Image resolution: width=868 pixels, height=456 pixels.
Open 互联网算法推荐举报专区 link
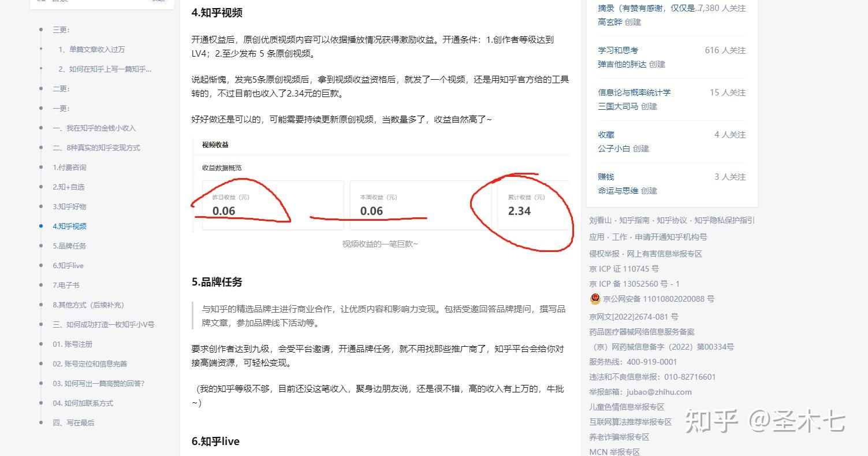point(631,422)
